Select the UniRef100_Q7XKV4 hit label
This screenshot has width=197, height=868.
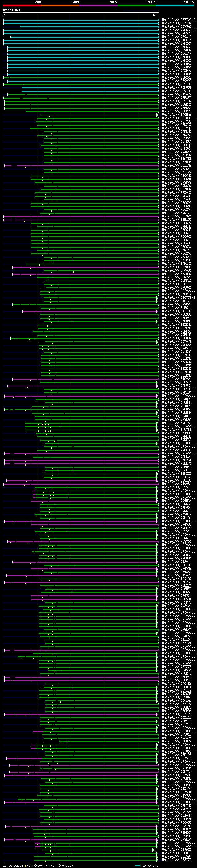(x=176, y=138)
